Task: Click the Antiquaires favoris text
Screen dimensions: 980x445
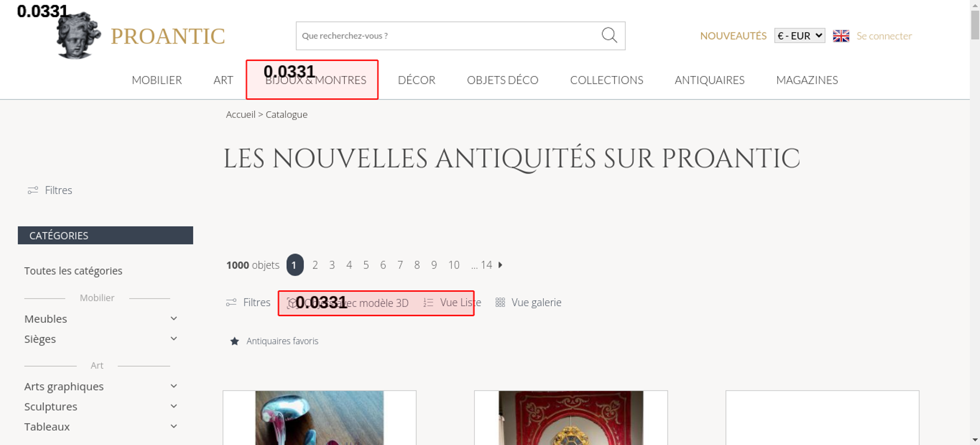Action: coord(282,341)
